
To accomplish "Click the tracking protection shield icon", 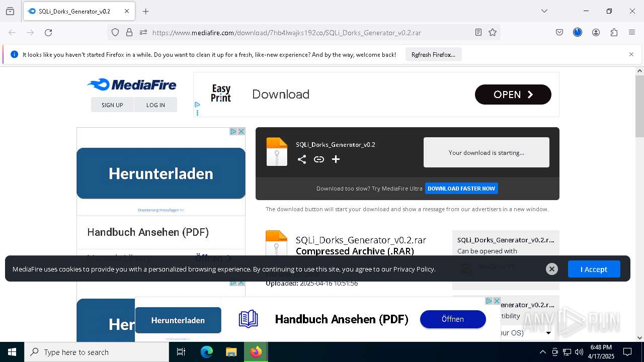I will coord(115,32).
